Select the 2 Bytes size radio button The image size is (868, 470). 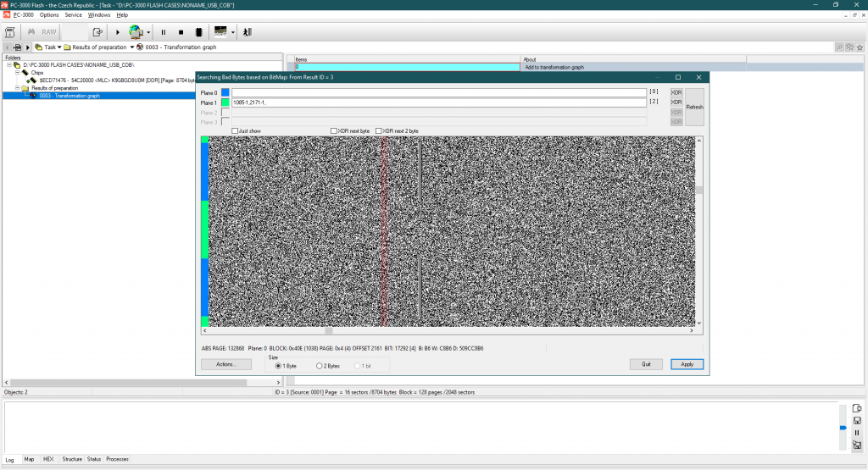click(x=319, y=366)
